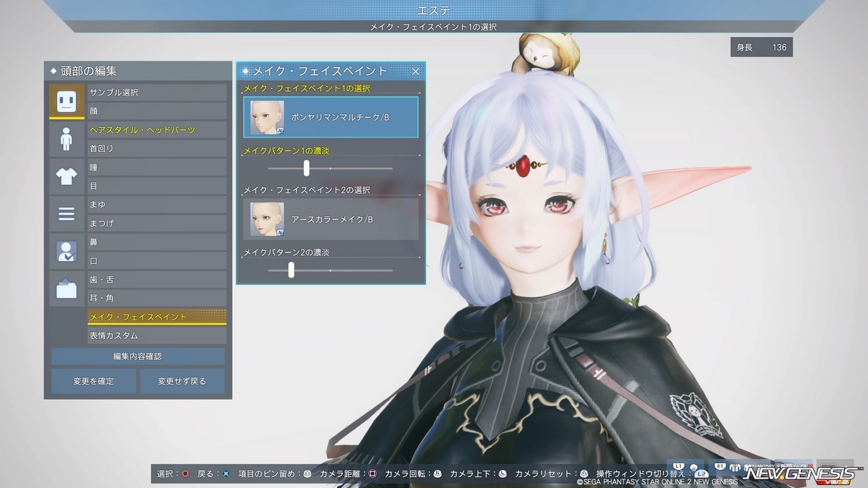Select 首回り in head editing list
The image size is (868, 488).
(x=157, y=148)
